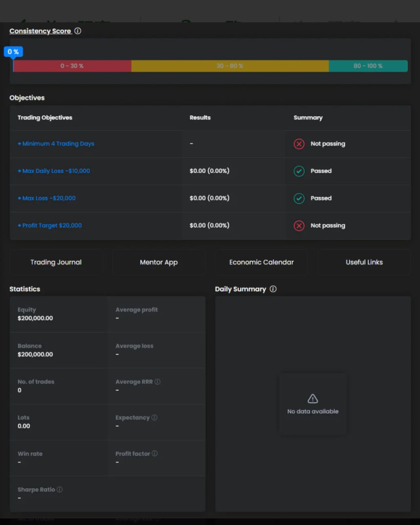Expand the Minimum 4 Trading Days objective
The width and height of the screenshot is (420, 525).
point(56,144)
